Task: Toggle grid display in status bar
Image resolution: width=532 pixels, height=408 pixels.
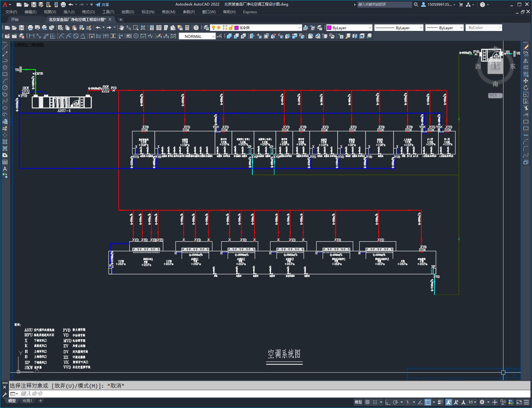Action: click(367, 402)
